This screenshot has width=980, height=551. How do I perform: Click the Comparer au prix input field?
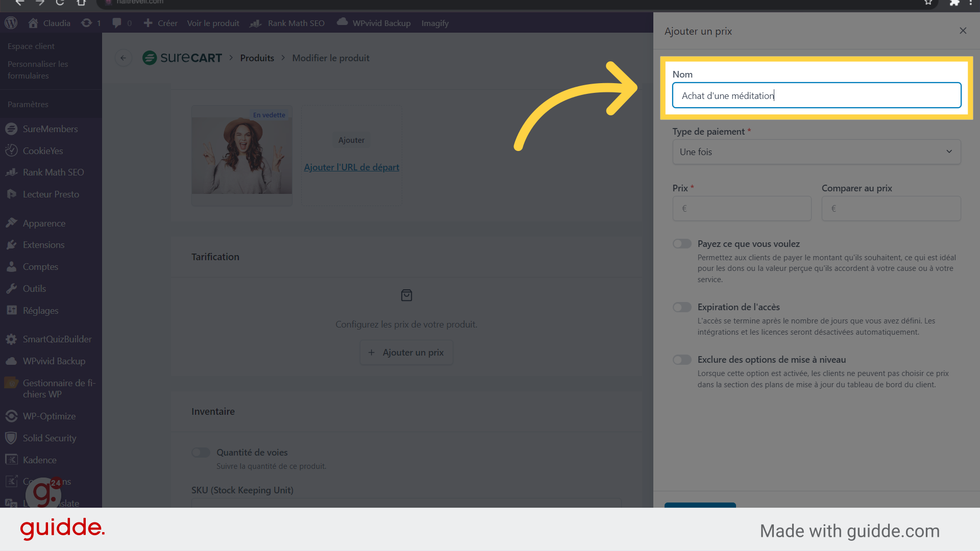891,209
